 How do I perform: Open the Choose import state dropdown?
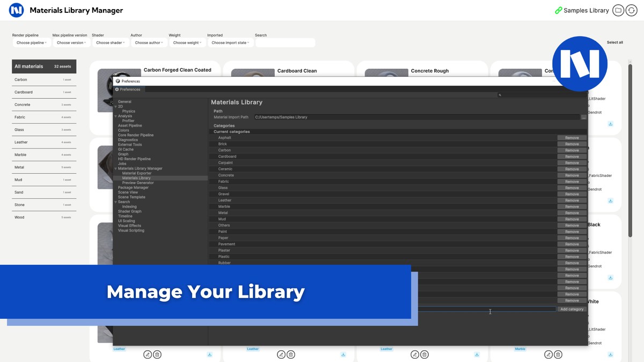click(x=230, y=42)
